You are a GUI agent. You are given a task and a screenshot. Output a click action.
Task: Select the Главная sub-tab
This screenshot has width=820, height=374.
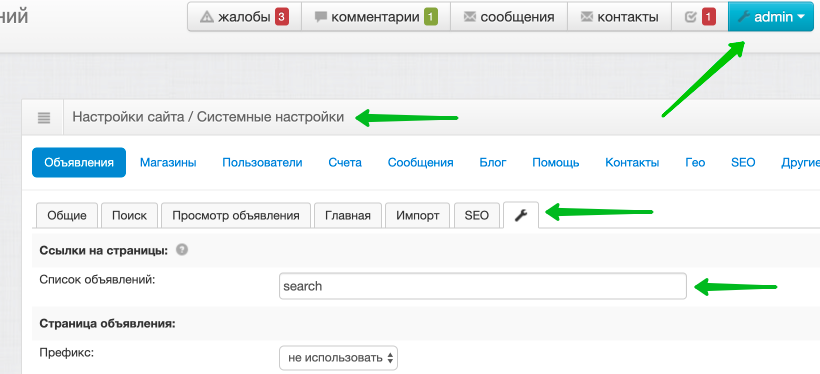[x=348, y=215]
